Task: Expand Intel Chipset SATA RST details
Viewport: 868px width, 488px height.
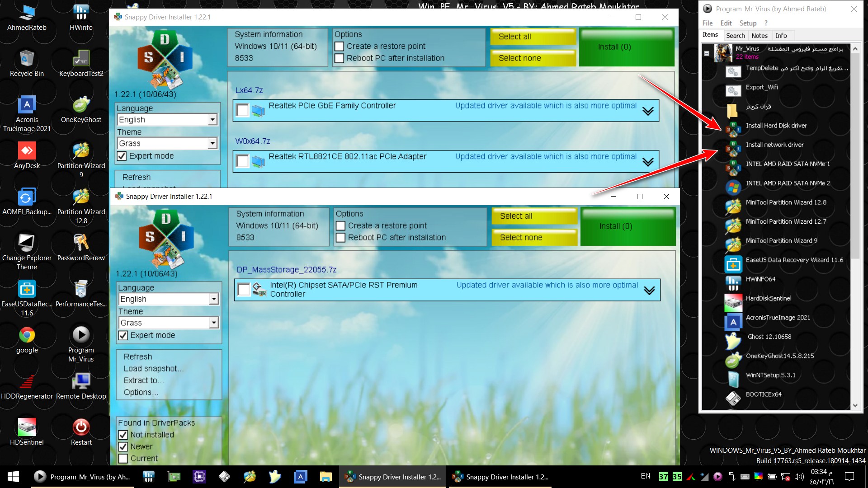Action: [649, 291]
